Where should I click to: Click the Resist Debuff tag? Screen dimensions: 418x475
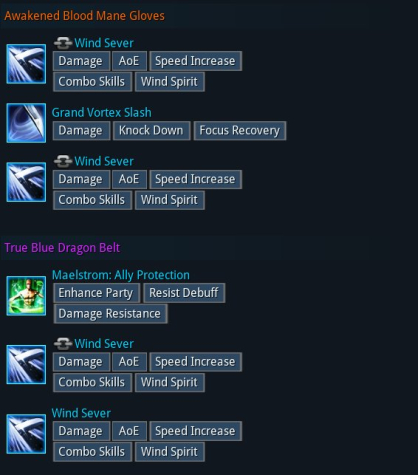coord(184,293)
